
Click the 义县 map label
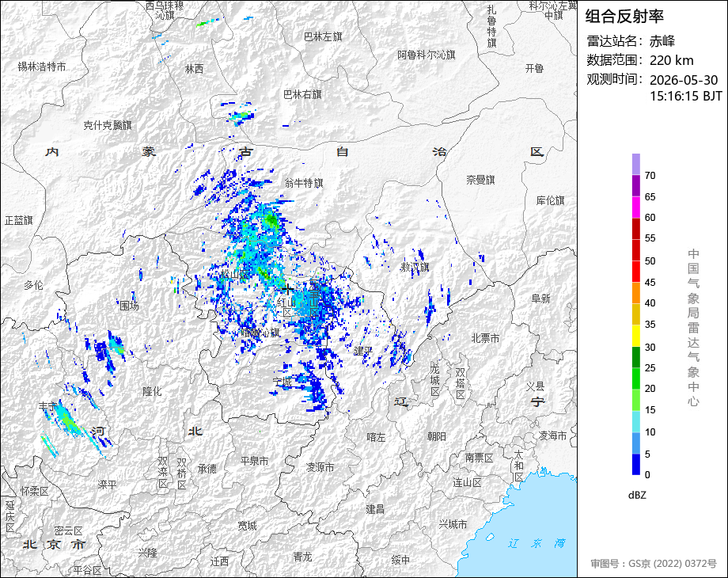click(x=536, y=386)
